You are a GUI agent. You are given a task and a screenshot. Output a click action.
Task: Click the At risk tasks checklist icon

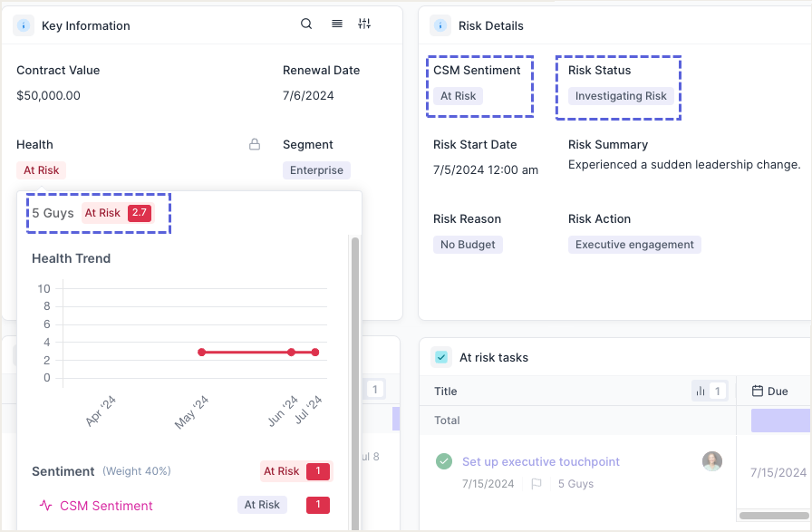click(441, 357)
